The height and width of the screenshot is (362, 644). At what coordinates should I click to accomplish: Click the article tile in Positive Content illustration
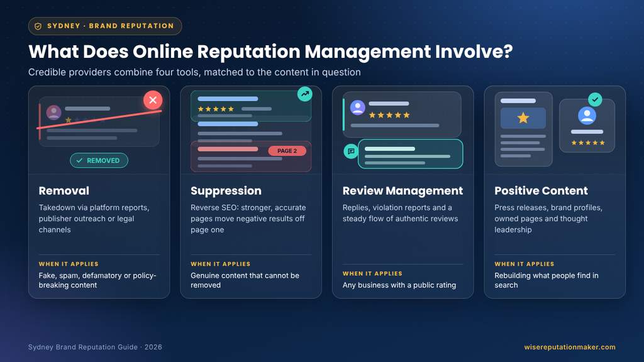point(523,129)
